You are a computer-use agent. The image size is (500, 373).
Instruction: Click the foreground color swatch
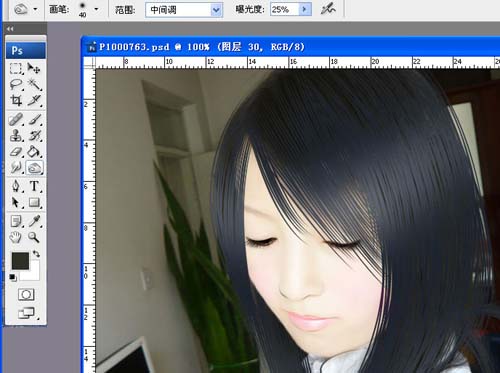[20, 260]
